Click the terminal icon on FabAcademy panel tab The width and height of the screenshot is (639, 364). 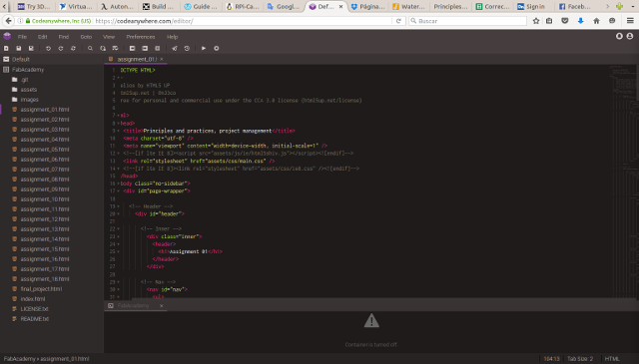pos(111,305)
